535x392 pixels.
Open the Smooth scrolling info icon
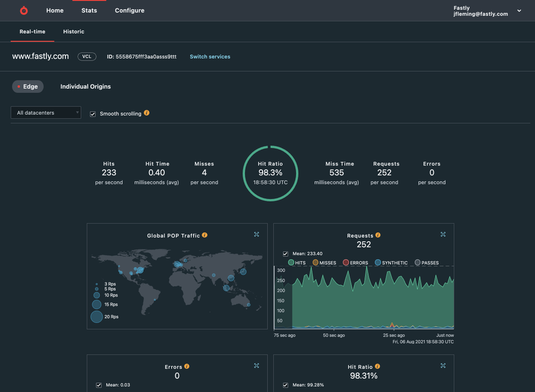tap(147, 113)
